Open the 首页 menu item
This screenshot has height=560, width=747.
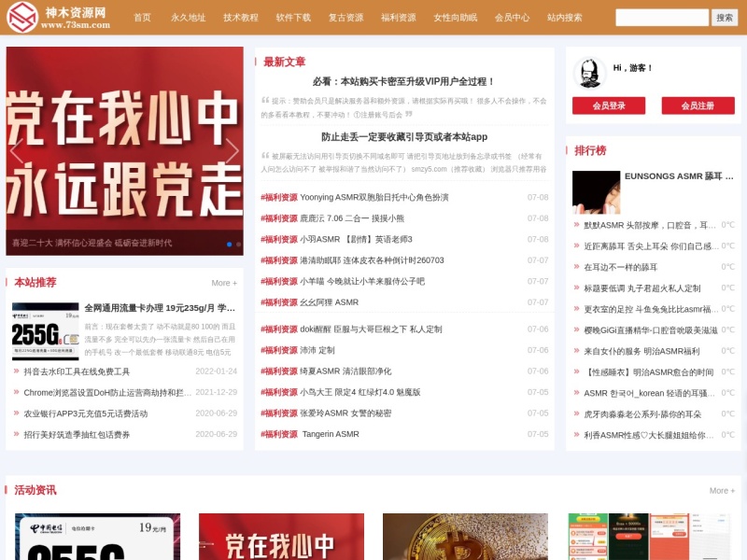[142, 18]
